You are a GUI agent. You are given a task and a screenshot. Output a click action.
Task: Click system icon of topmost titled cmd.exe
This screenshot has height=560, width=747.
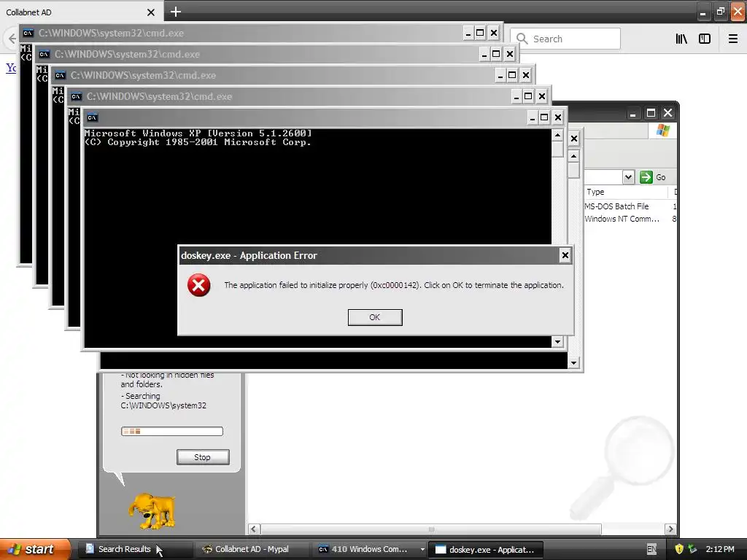(x=28, y=33)
